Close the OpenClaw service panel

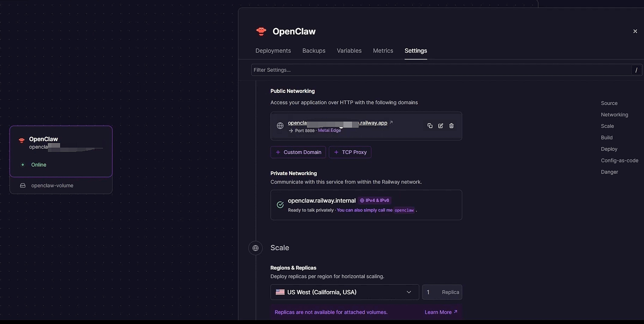point(635,31)
